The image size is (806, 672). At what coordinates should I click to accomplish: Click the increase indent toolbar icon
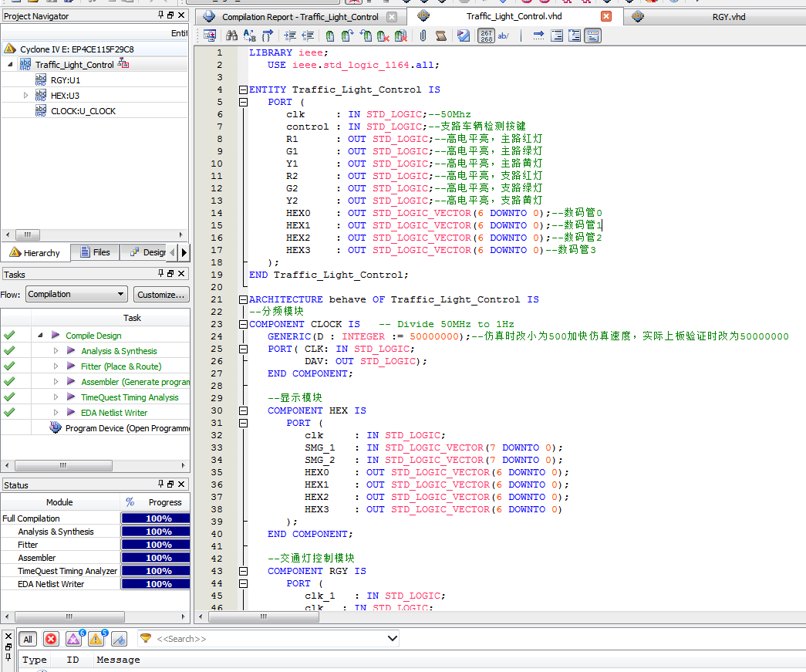pyautogui.click(x=290, y=35)
